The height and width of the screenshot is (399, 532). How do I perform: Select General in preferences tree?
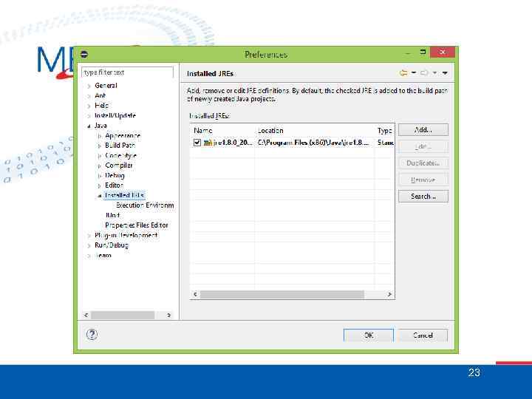(106, 86)
